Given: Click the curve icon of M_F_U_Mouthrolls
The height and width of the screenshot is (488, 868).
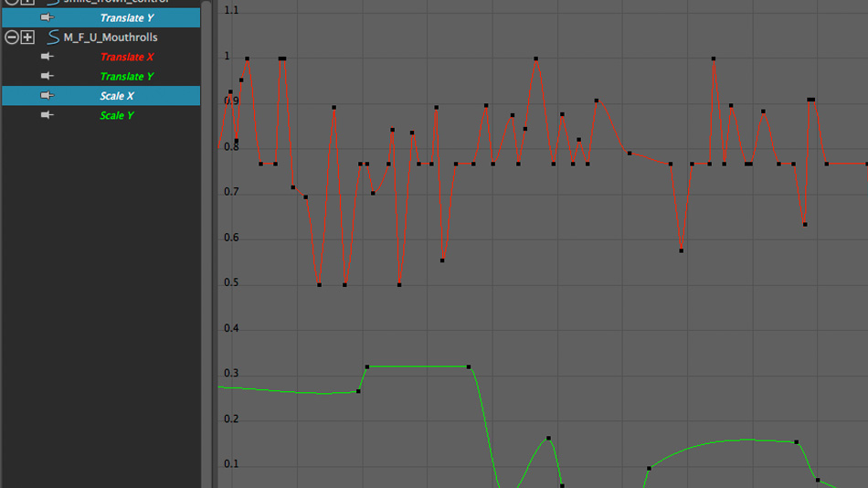Looking at the screenshot, I should coord(52,37).
